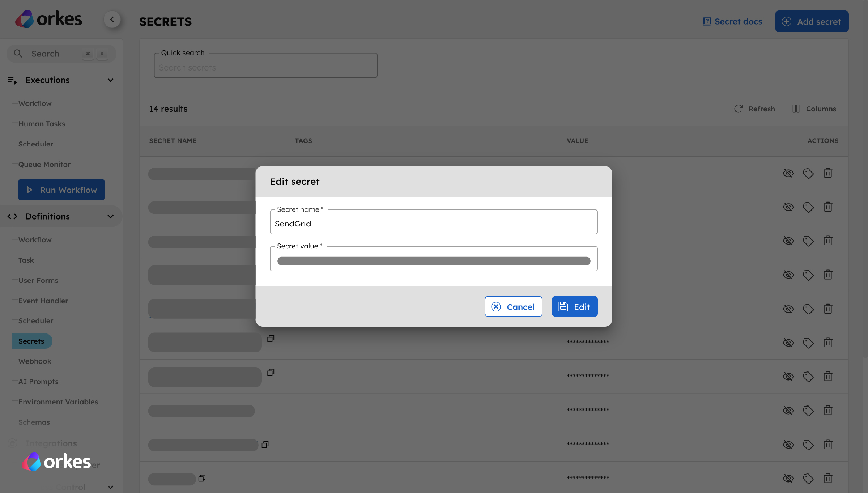
Task: Cancel the Edit secret dialog
Action: point(513,307)
